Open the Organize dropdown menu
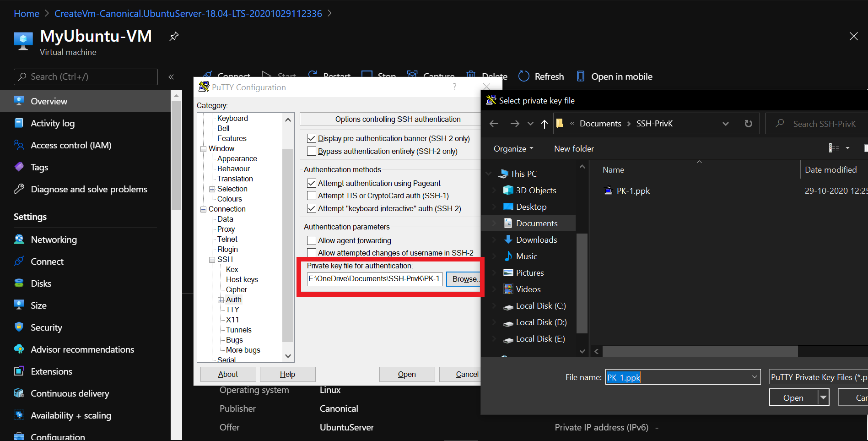868x441 pixels. click(x=513, y=148)
